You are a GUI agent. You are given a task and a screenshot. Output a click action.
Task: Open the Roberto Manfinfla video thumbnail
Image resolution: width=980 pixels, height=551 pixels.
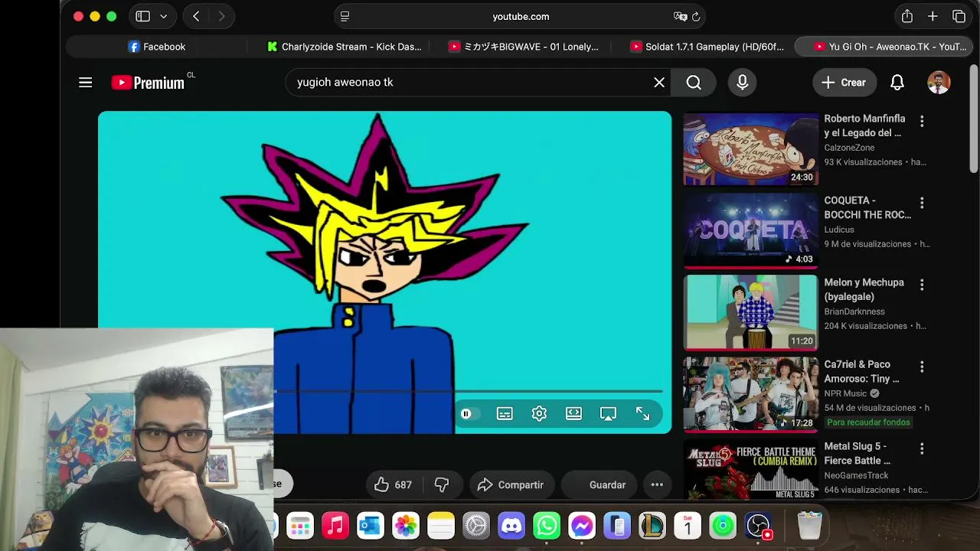[x=750, y=149]
